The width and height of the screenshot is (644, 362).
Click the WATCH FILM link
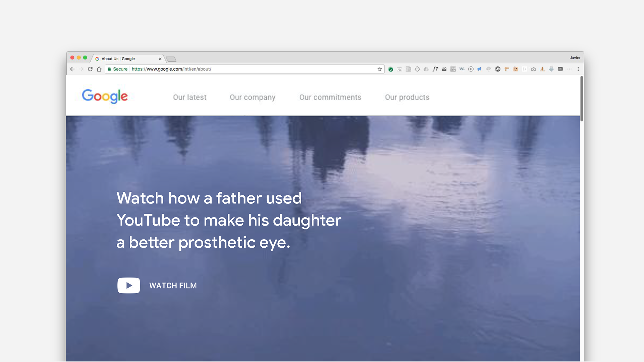click(173, 286)
